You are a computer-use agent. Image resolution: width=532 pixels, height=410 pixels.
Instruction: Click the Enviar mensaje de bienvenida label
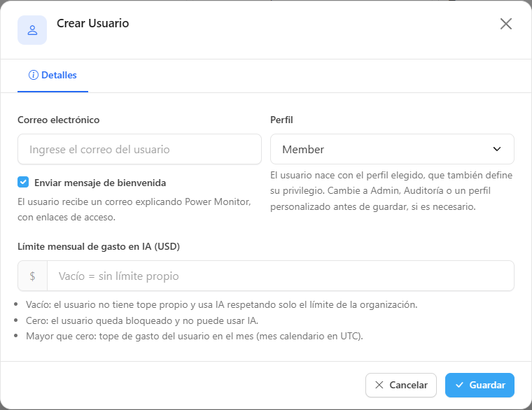coord(100,183)
